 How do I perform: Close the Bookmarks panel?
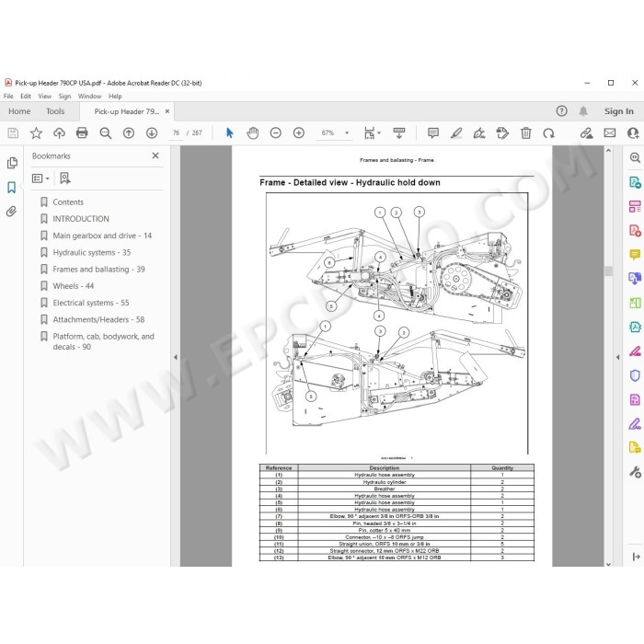pyautogui.click(x=155, y=155)
